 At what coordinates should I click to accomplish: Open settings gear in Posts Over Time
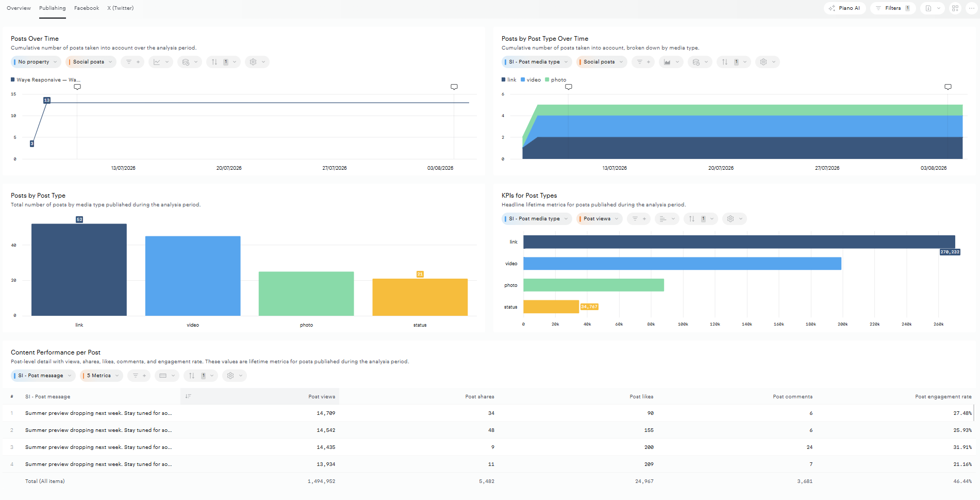pyautogui.click(x=257, y=62)
